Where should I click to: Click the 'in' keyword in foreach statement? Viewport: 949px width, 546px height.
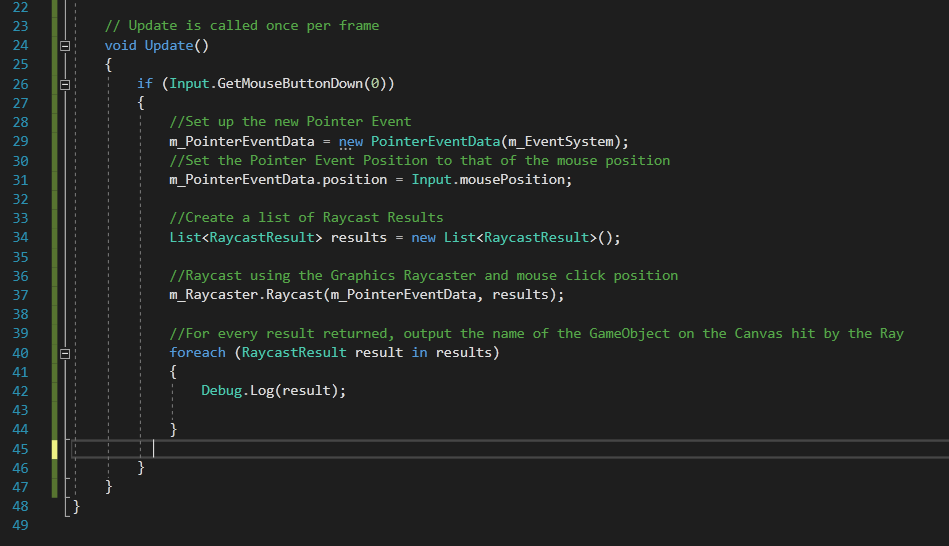pyautogui.click(x=419, y=352)
